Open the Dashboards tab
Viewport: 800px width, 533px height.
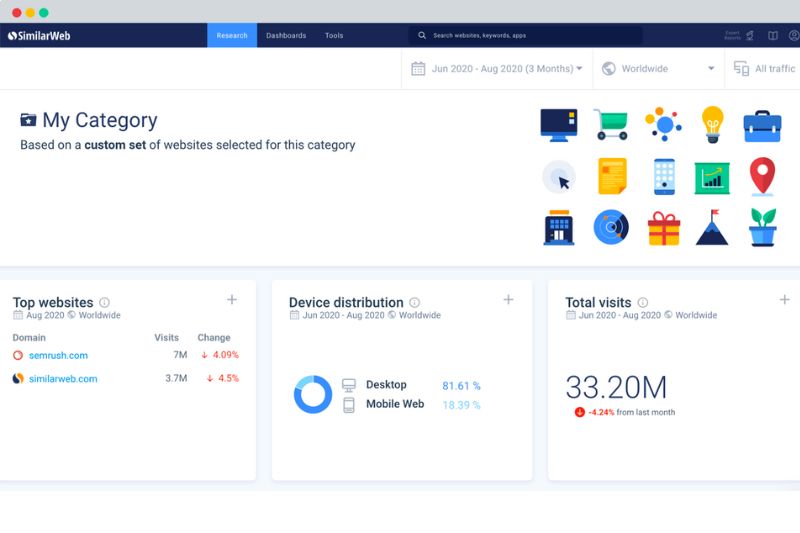click(x=286, y=35)
